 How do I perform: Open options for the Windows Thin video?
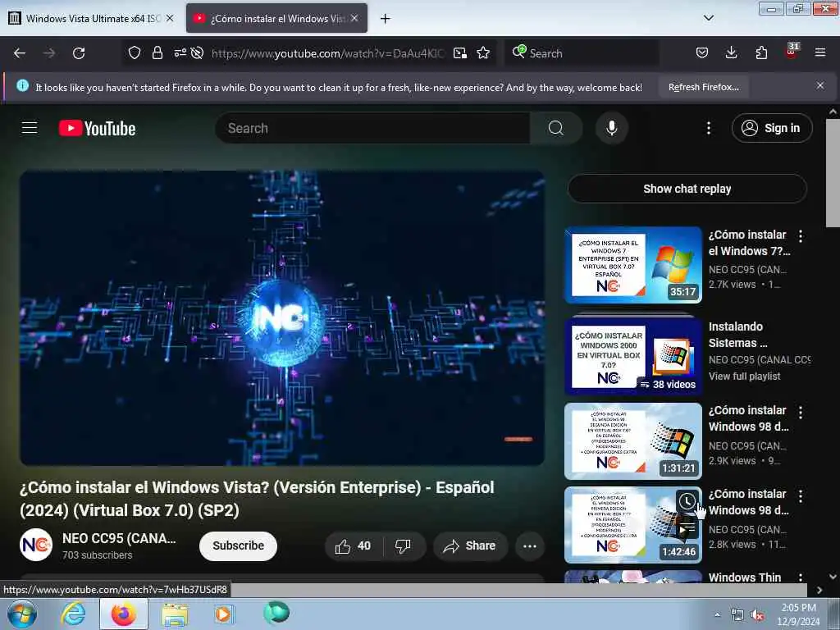point(801,577)
